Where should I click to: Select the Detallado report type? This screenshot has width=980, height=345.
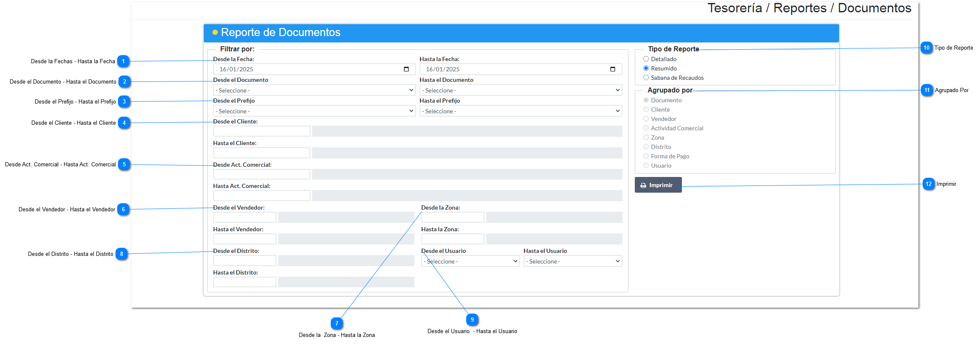646,59
